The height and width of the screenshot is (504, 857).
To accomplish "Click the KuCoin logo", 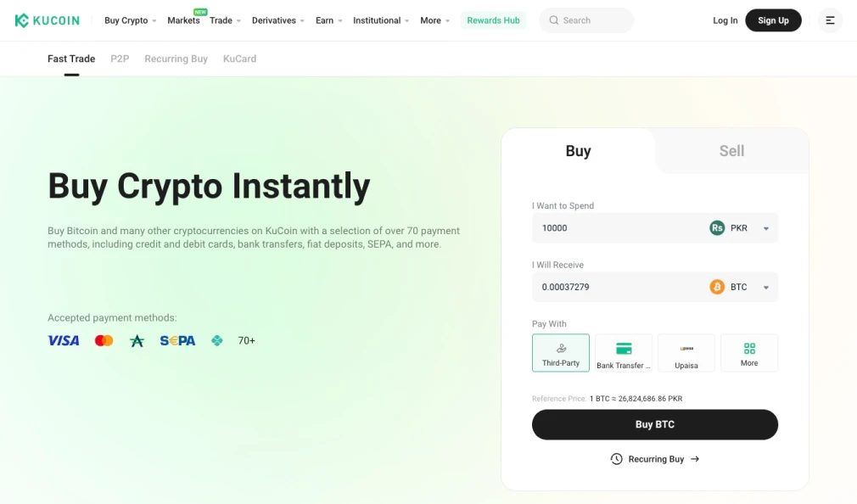I will click(47, 20).
